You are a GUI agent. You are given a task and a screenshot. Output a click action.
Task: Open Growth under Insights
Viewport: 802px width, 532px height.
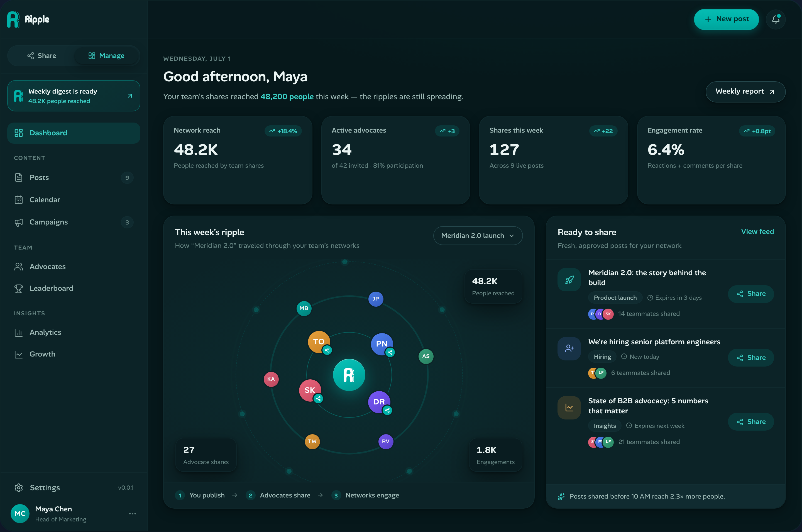[74, 354]
